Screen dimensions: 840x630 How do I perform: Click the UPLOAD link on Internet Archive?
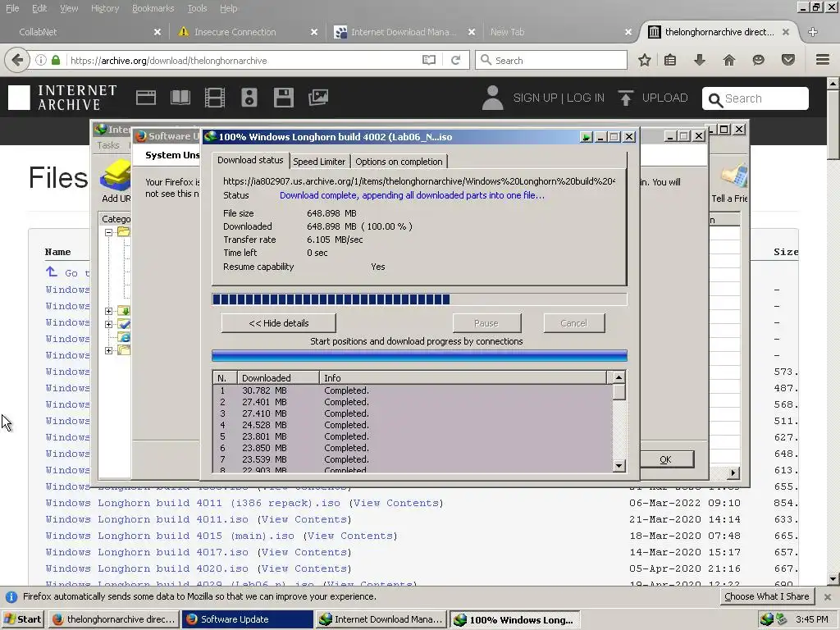[653, 98]
